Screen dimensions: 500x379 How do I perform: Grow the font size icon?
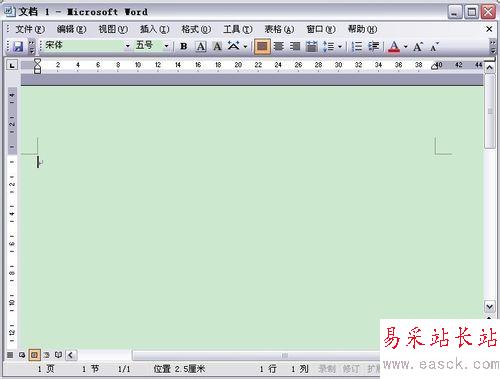click(x=418, y=46)
